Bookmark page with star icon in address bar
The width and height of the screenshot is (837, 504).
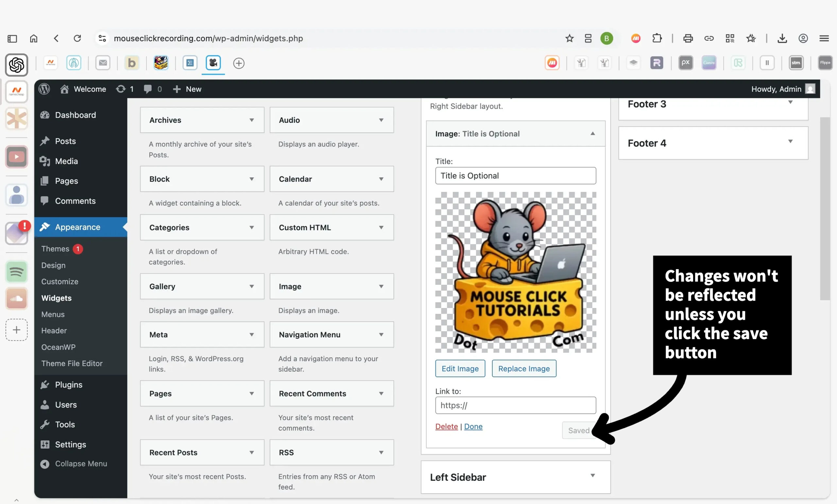(569, 38)
